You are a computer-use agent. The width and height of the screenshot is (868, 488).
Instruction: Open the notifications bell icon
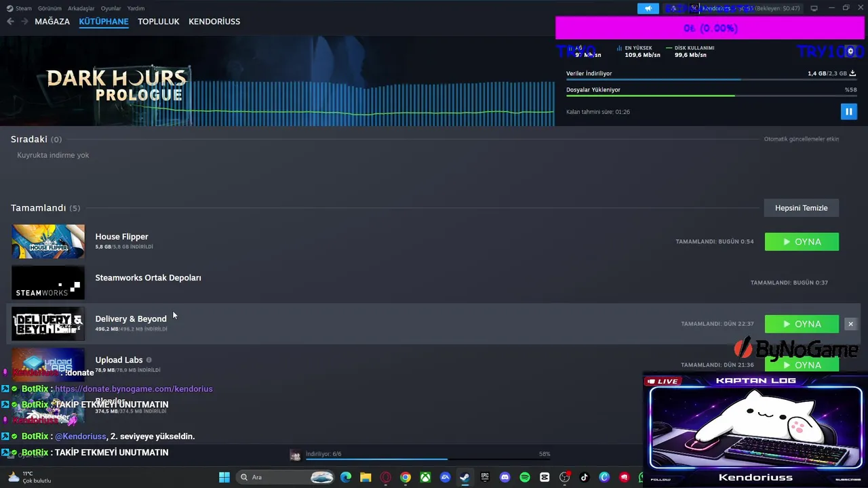(x=673, y=8)
